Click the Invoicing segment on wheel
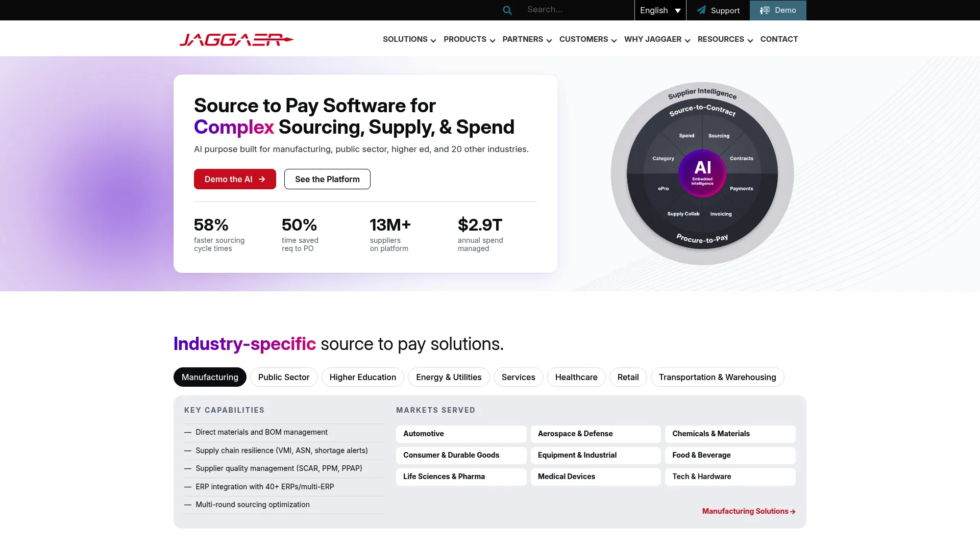The height and width of the screenshot is (551, 980). (721, 214)
